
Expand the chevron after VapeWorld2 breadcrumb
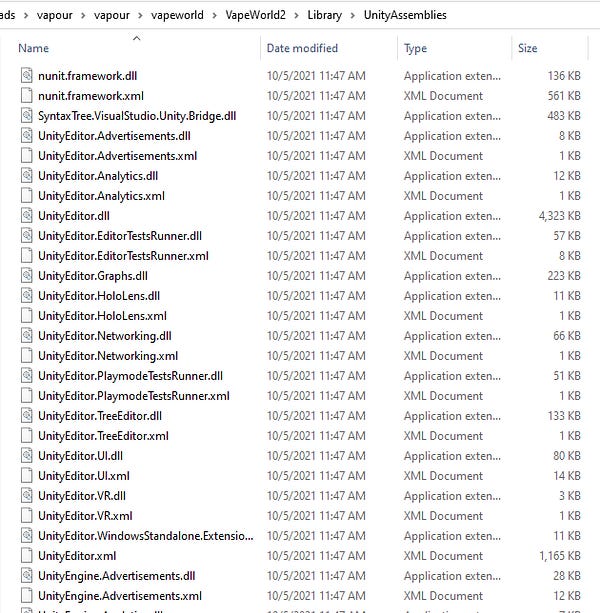coord(297,16)
